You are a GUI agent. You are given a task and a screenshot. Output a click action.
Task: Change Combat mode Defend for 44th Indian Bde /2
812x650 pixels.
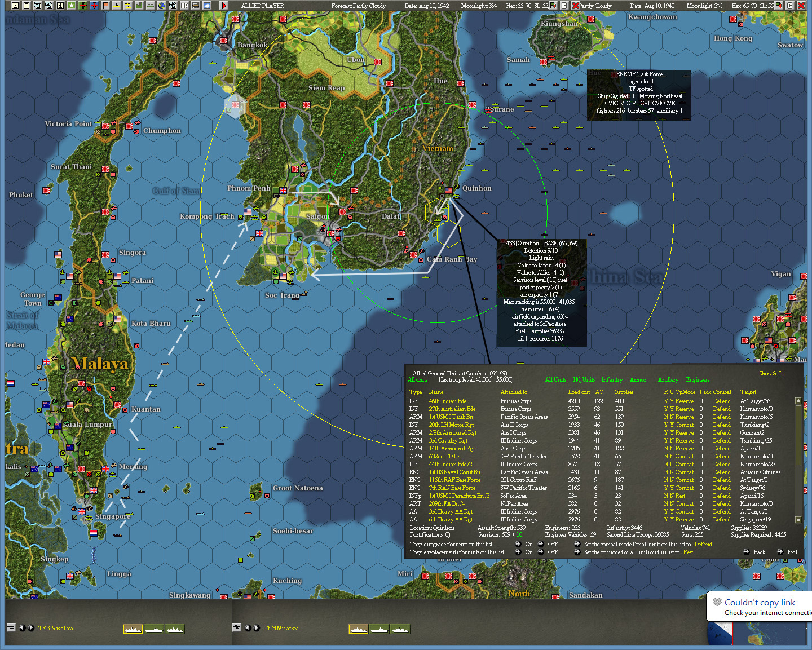[722, 465]
